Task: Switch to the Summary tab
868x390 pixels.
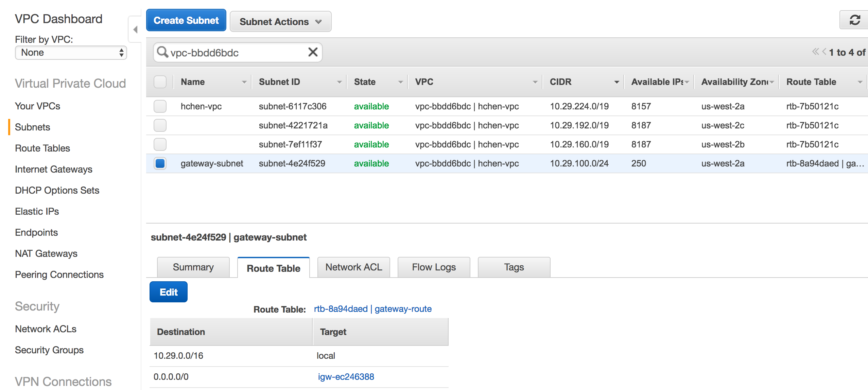Action: (x=193, y=267)
